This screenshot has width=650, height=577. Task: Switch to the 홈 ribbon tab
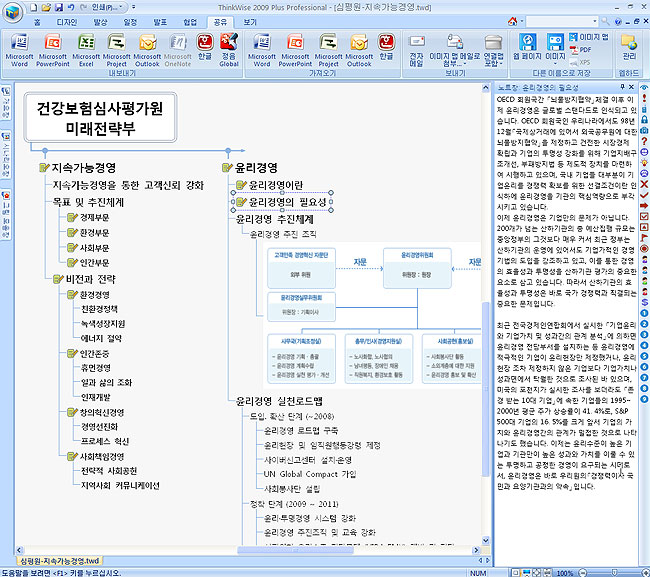pyautogui.click(x=37, y=22)
